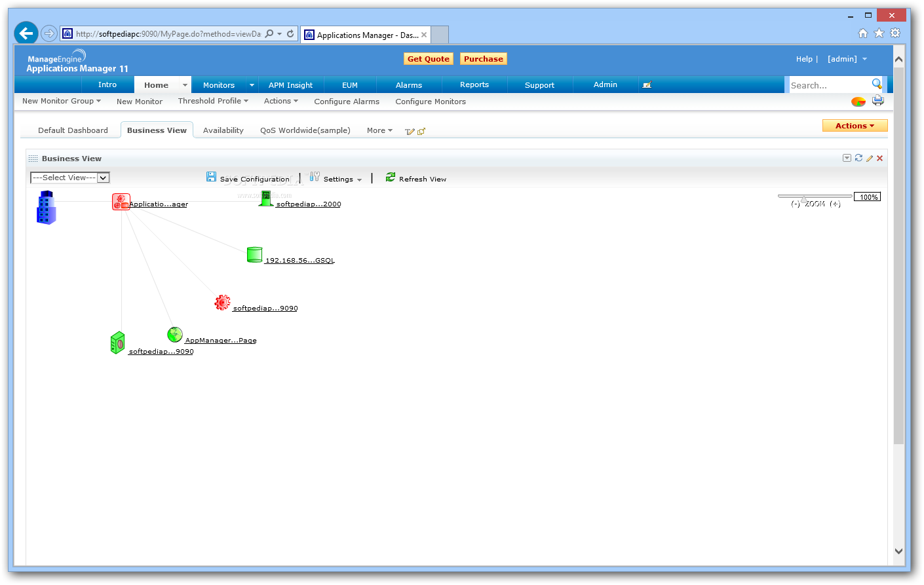
Task: Click the browser home icon
Action: (863, 33)
